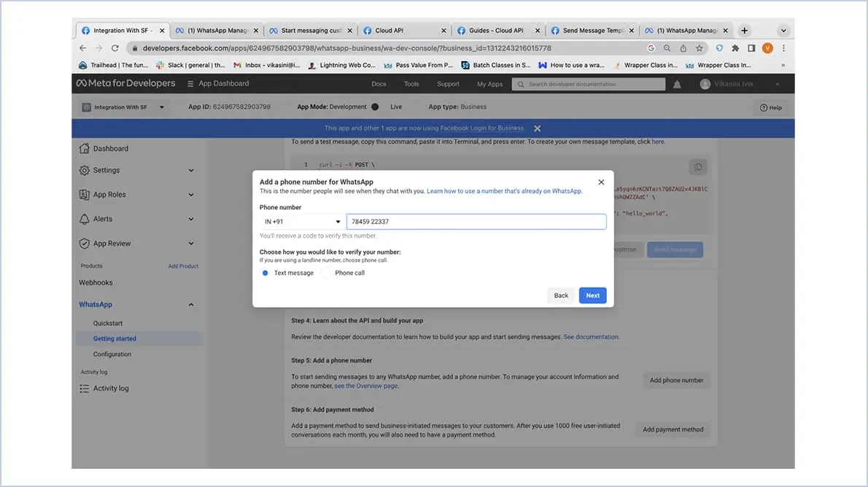Reload the page with the refresh icon
Image resolution: width=868 pixels, height=487 pixels.
[x=115, y=48]
